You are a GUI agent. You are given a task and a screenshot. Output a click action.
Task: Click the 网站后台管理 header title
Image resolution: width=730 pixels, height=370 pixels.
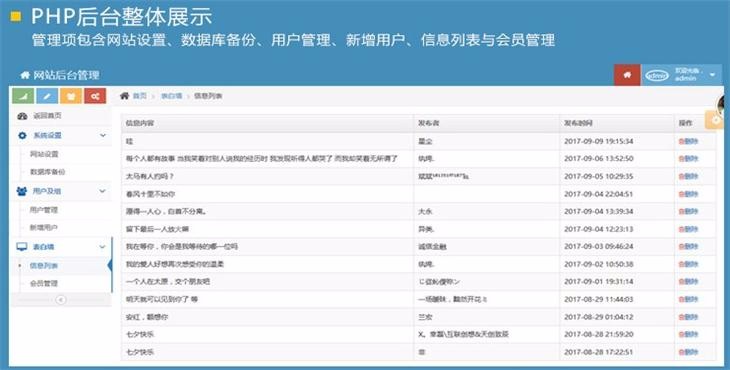pyautogui.click(x=66, y=75)
